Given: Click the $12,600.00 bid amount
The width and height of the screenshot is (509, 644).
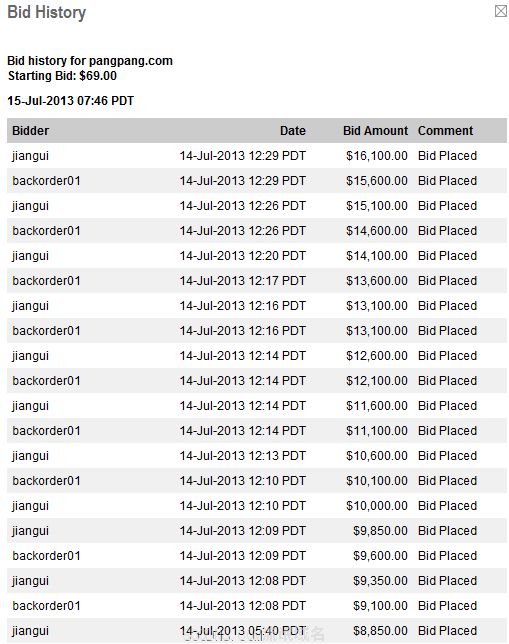Looking at the screenshot, I should point(377,356).
